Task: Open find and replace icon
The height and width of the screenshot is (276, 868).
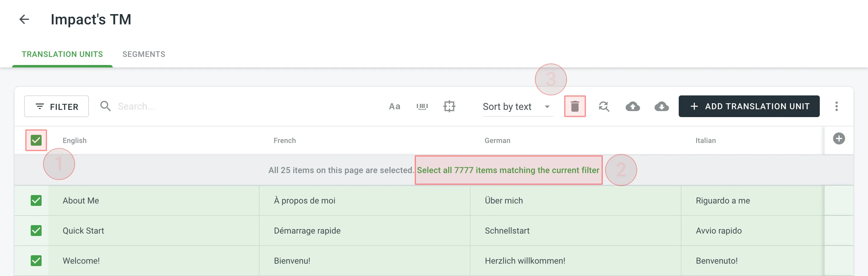Action: click(604, 106)
